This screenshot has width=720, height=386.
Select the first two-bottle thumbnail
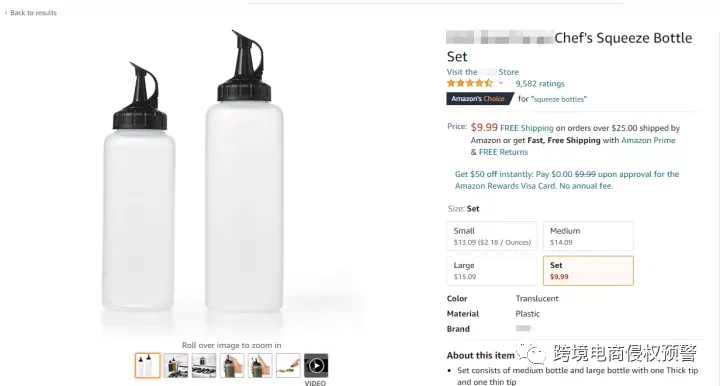[x=147, y=365]
